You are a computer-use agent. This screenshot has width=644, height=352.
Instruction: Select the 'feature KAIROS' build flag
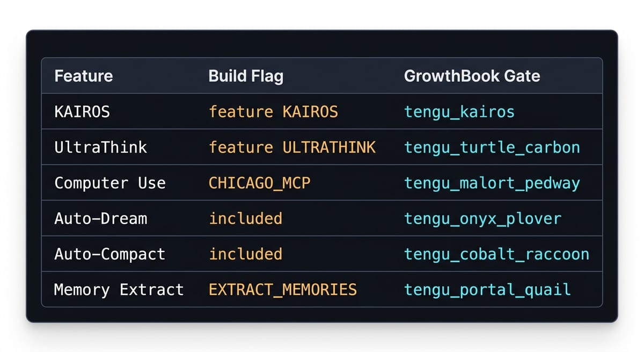coord(273,112)
